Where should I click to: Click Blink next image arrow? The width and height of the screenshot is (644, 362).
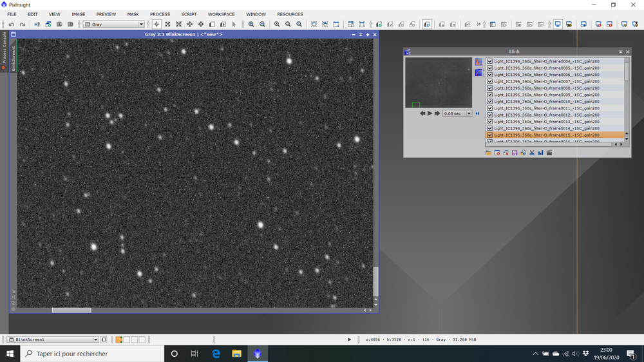point(437,113)
